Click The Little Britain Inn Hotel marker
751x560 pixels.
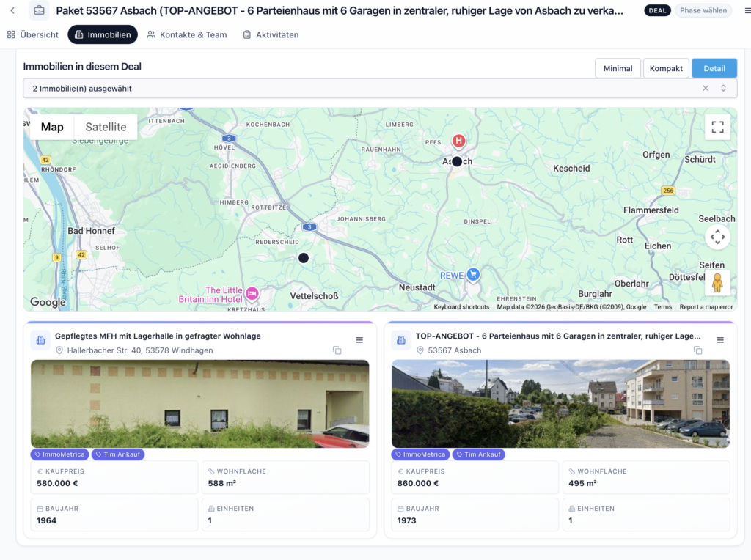252,293
